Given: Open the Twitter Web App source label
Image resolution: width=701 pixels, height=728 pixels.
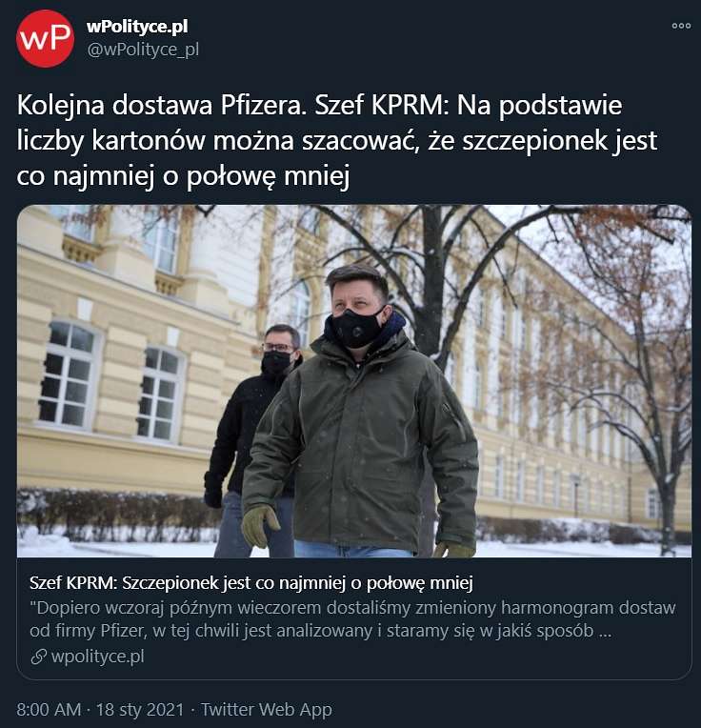Looking at the screenshot, I should 267,710.
